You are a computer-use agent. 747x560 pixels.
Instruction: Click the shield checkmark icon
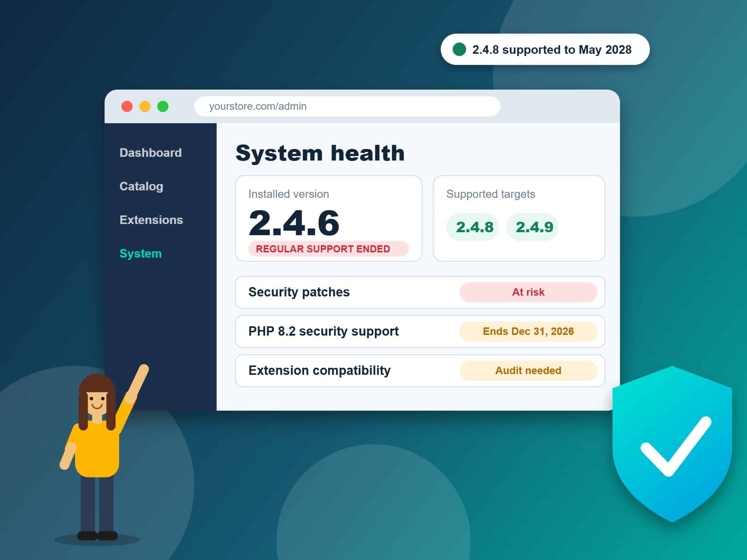click(x=672, y=444)
